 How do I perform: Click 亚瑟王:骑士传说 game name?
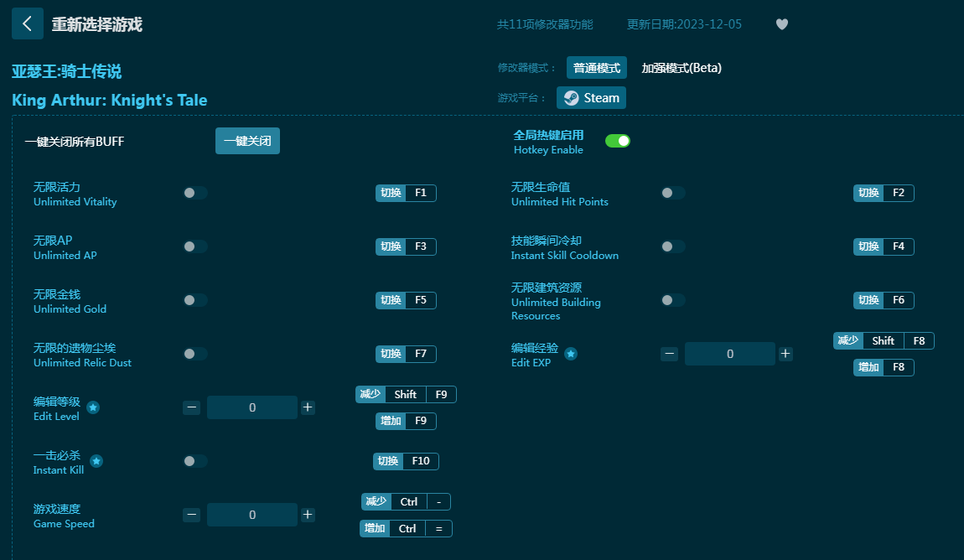[66, 71]
